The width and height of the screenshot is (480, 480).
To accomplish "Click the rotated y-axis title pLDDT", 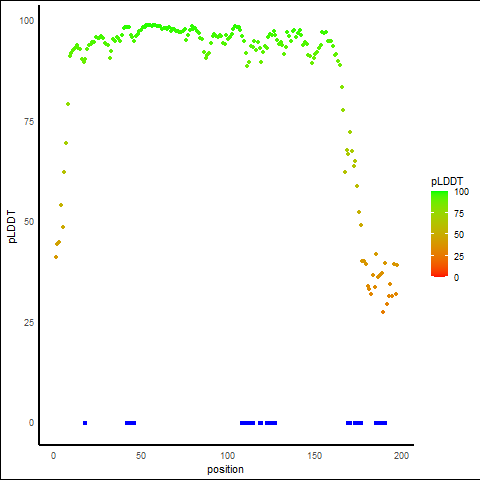I will (x=12, y=227).
